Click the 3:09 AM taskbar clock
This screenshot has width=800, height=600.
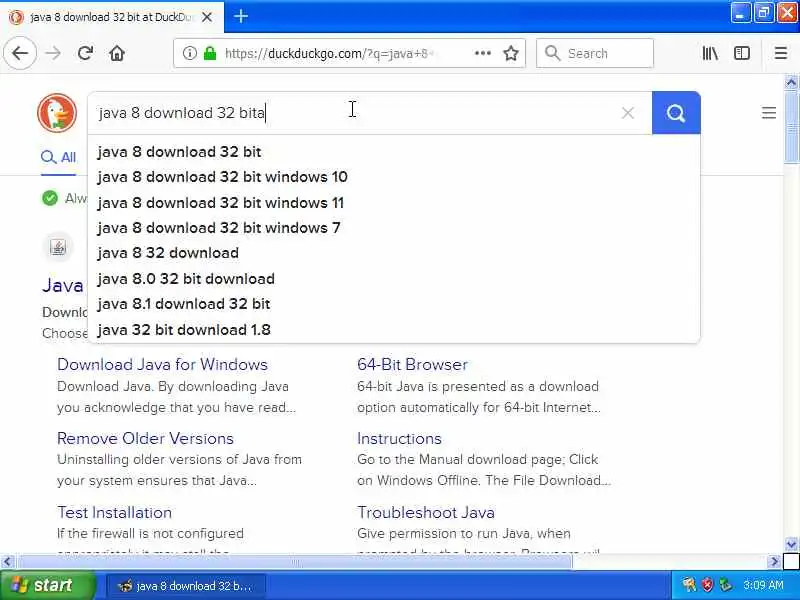[x=763, y=585]
